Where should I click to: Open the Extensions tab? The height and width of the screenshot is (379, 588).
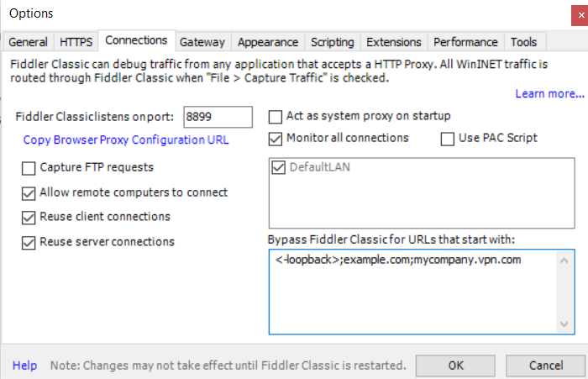394,42
